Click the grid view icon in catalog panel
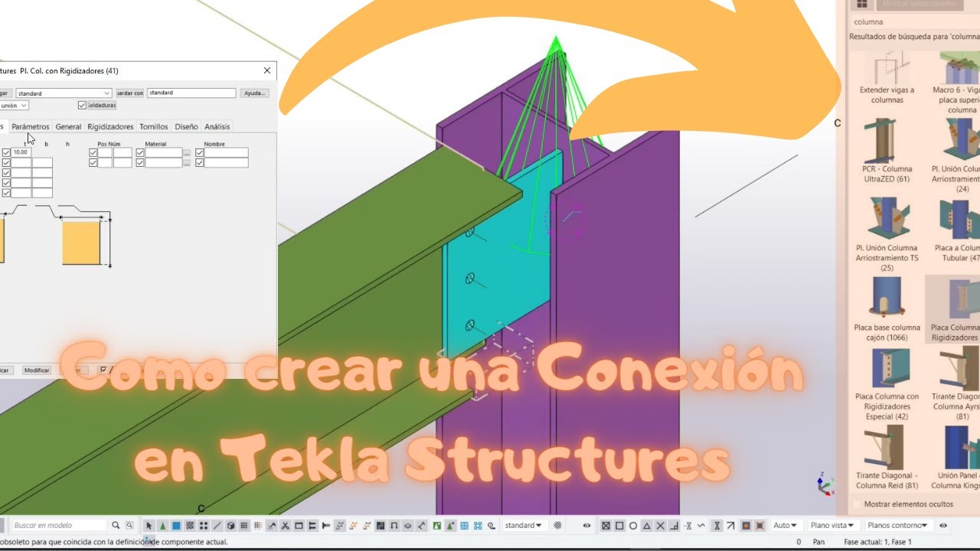Image resolution: width=980 pixels, height=551 pixels. click(x=861, y=4)
